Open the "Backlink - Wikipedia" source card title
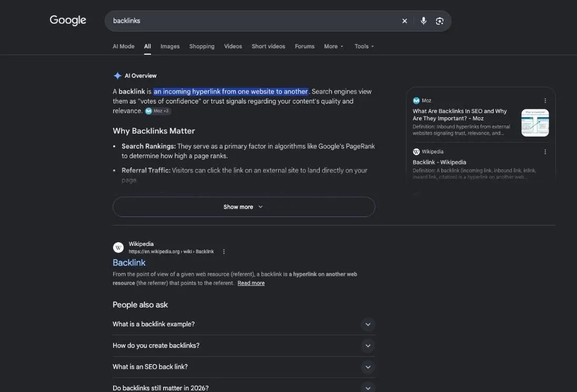This screenshot has width=577, height=392. pos(439,162)
